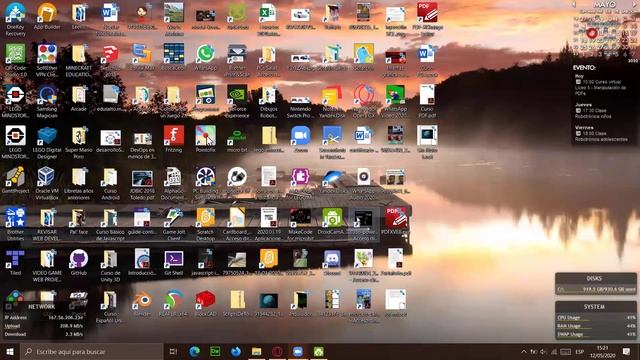Screen dimensions: 640x360
Task: Open the Action Center notifications icon
Action: [627, 351]
